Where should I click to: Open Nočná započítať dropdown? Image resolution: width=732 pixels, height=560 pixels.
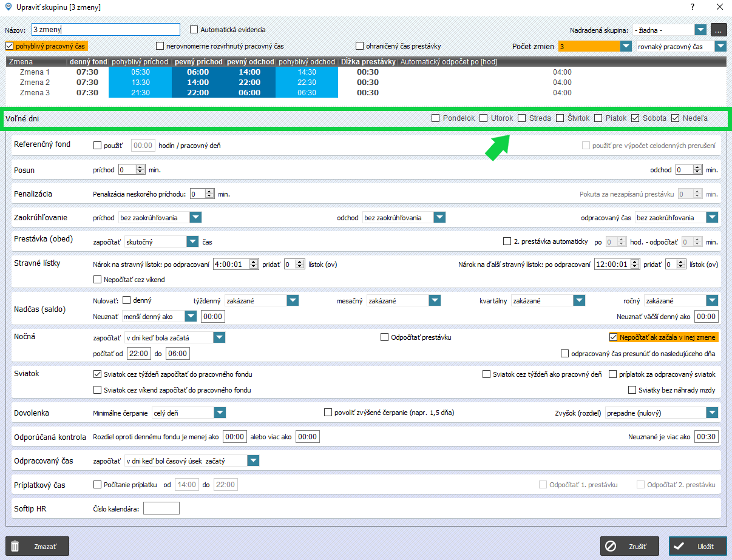click(x=220, y=337)
